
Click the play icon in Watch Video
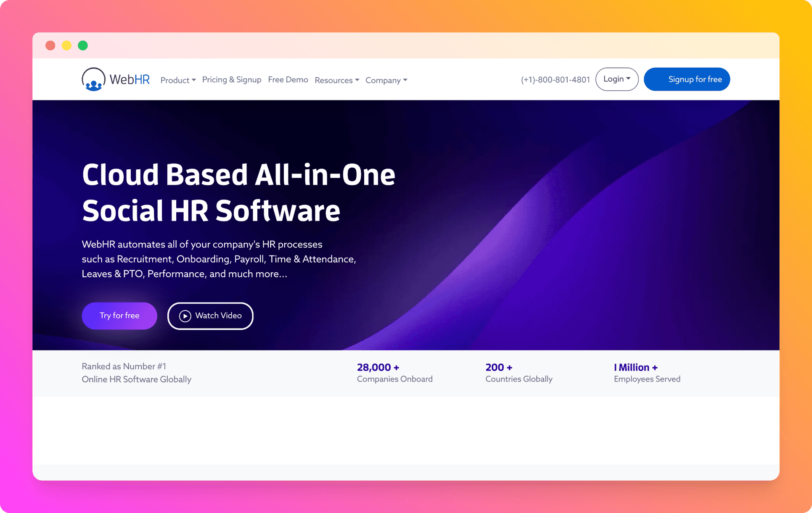click(185, 316)
